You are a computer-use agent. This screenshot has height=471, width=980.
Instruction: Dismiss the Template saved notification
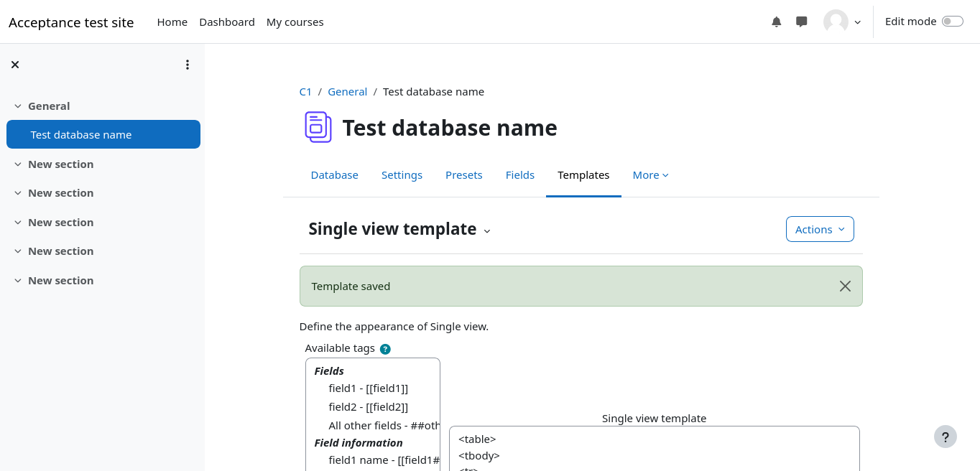point(845,286)
